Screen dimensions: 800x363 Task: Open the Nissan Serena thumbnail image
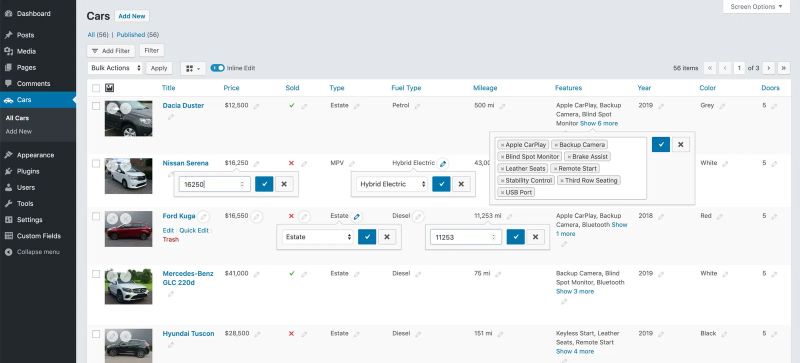click(x=129, y=176)
